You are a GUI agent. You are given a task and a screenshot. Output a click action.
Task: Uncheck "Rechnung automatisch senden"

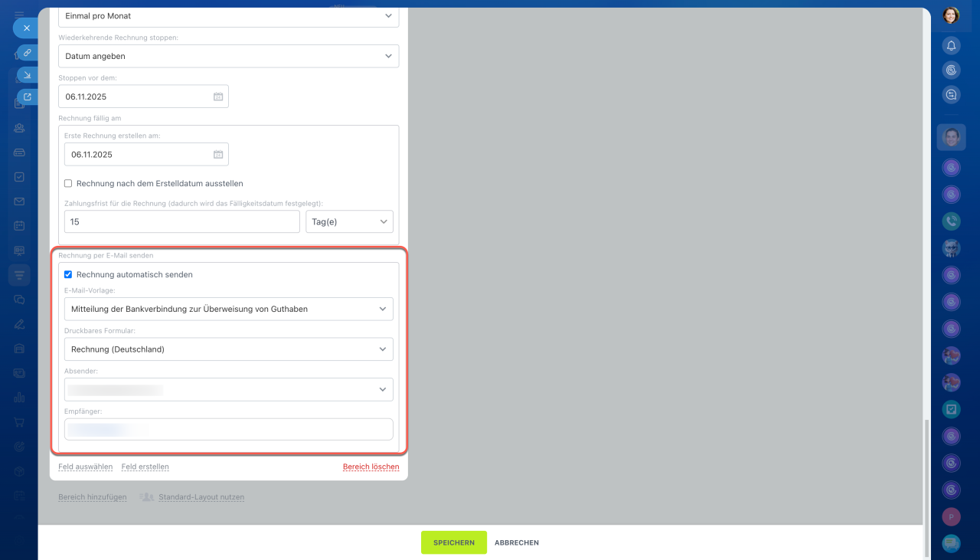pyautogui.click(x=68, y=274)
